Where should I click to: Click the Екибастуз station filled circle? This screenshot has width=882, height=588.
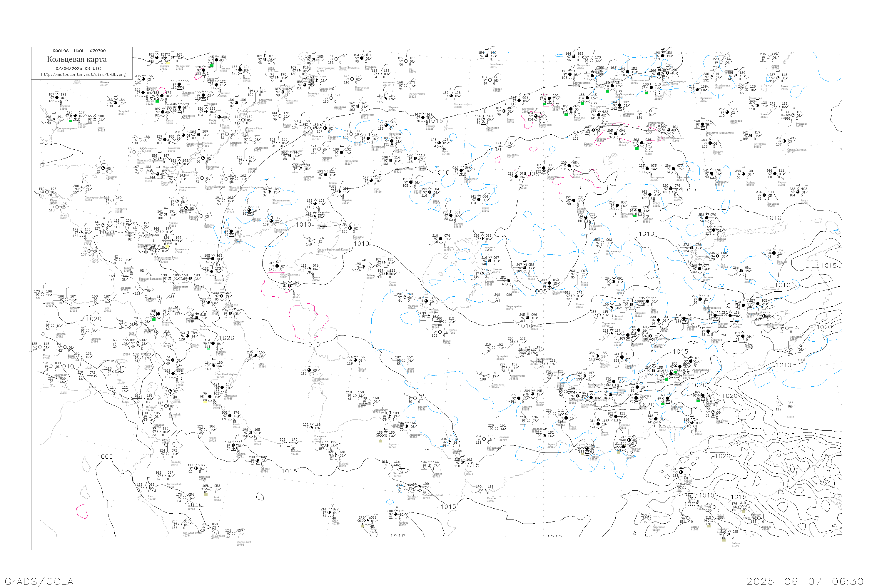[703, 124]
